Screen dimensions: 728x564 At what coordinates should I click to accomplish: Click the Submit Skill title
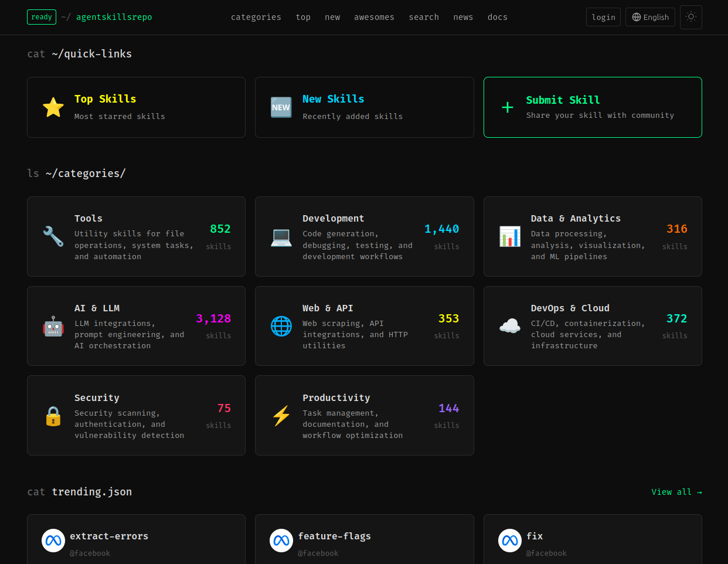click(563, 100)
